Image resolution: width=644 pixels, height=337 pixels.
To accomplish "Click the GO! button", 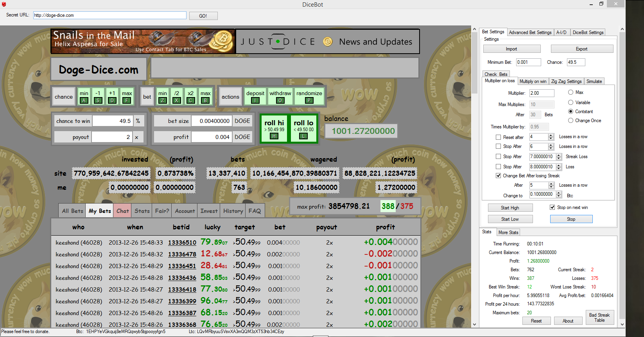I will [203, 16].
